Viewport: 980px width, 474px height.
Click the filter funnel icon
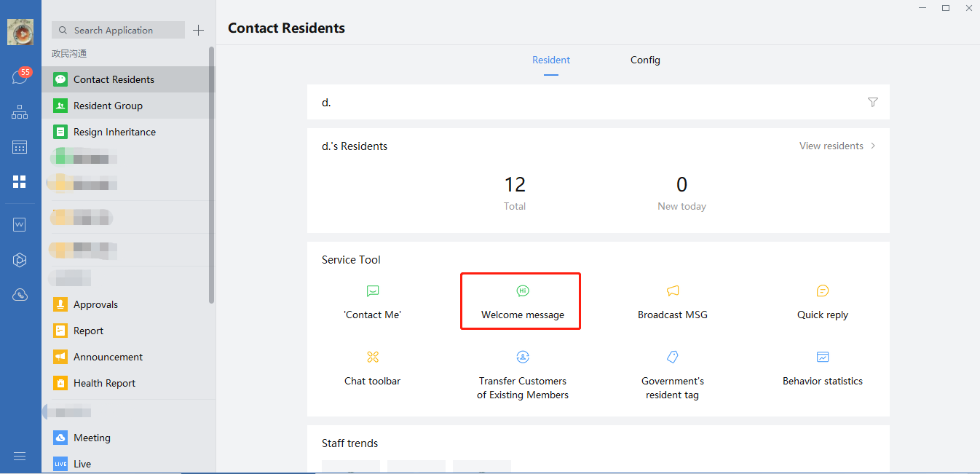pos(872,103)
